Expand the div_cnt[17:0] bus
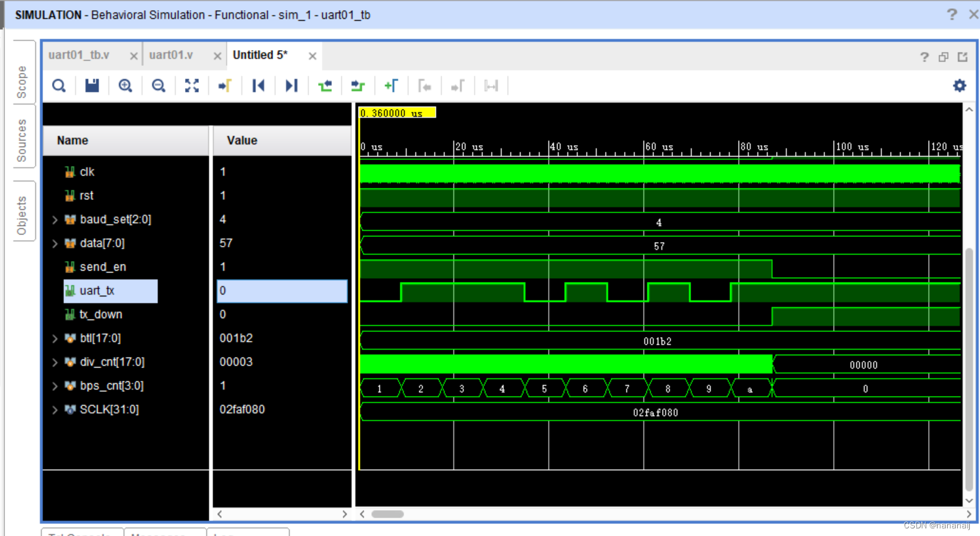 point(55,362)
